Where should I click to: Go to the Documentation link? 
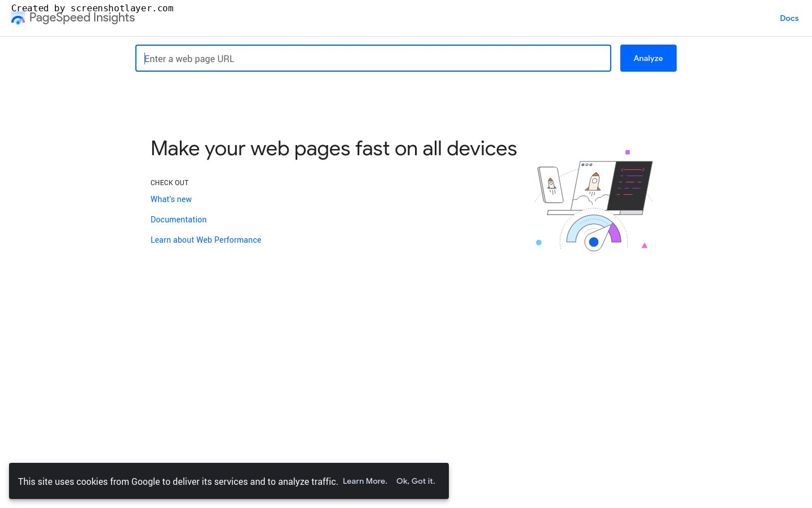178,220
